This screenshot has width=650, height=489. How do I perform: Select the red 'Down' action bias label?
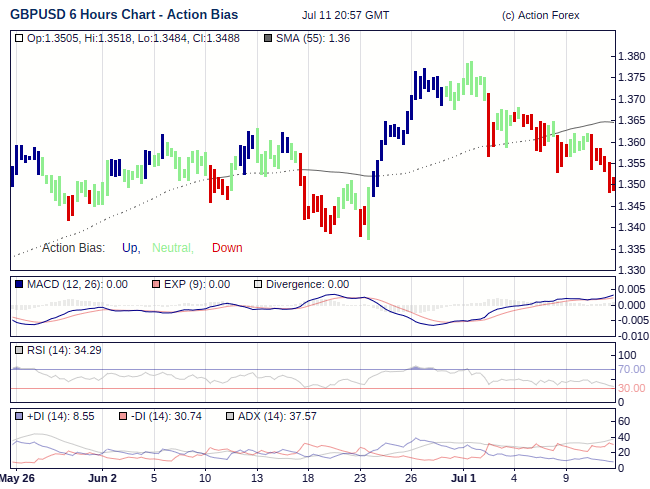click(227, 248)
